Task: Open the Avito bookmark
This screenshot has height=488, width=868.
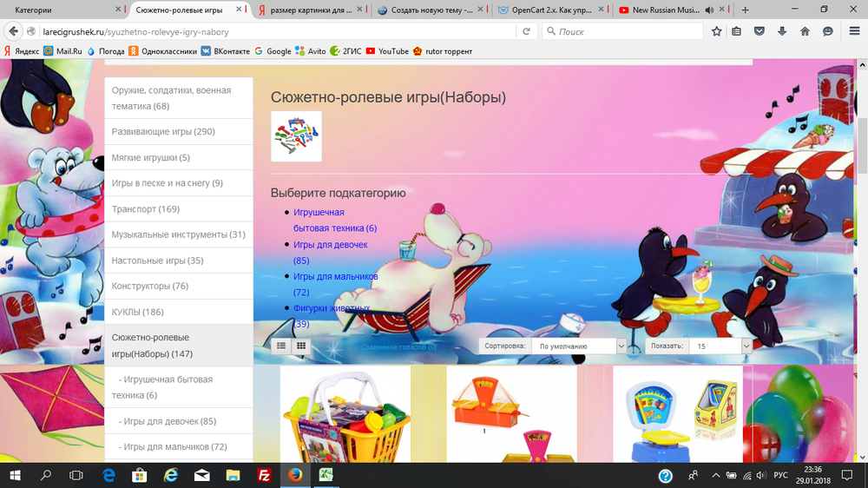Action: click(x=311, y=51)
